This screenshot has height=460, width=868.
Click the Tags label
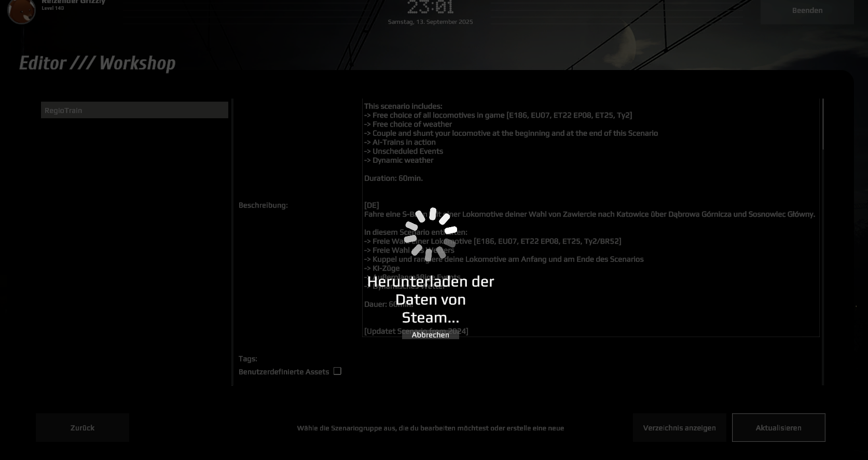pyautogui.click(x=248, y=359)
